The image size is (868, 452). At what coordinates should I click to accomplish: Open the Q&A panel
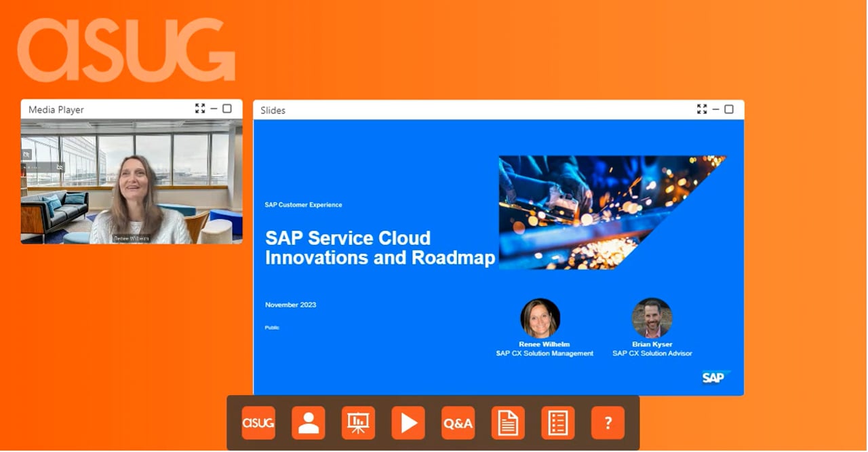pos(458,423)
